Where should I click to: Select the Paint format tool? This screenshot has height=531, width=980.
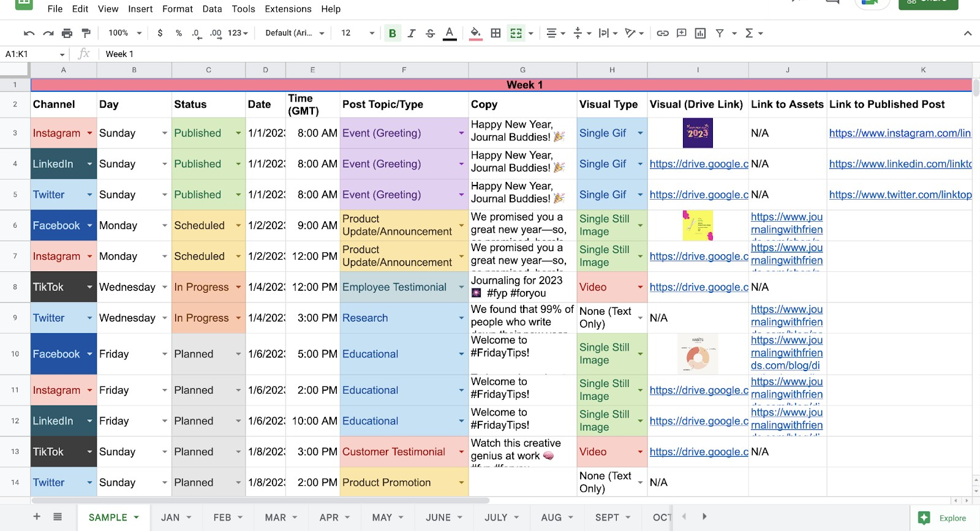point(86,33)
